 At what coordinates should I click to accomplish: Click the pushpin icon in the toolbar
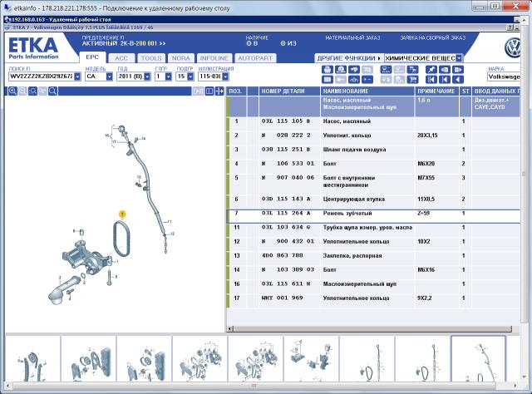click(x=431, y=70)
